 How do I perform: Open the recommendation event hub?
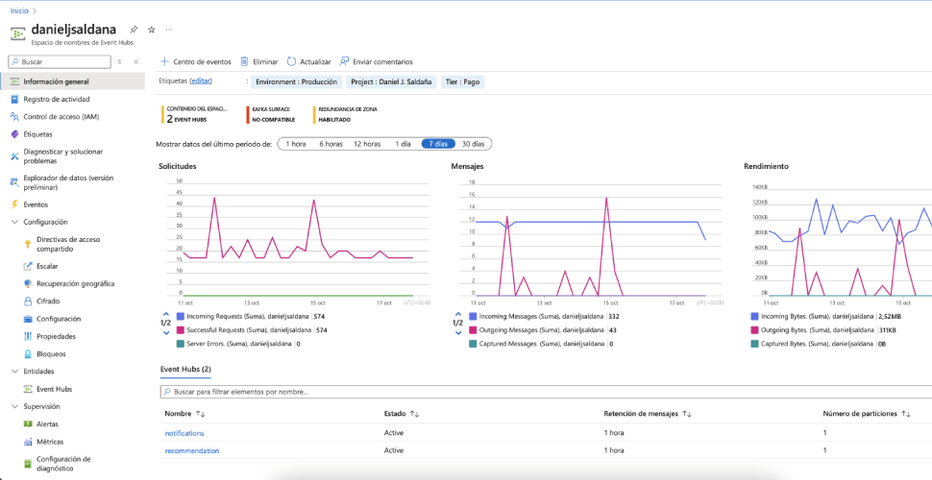[x=192, y=450]
